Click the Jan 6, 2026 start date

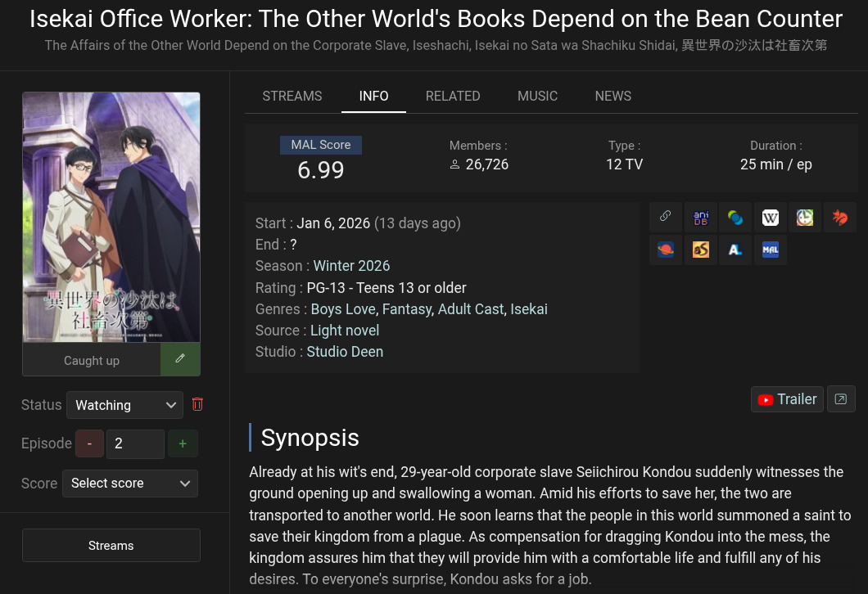[x=333, y=223]
